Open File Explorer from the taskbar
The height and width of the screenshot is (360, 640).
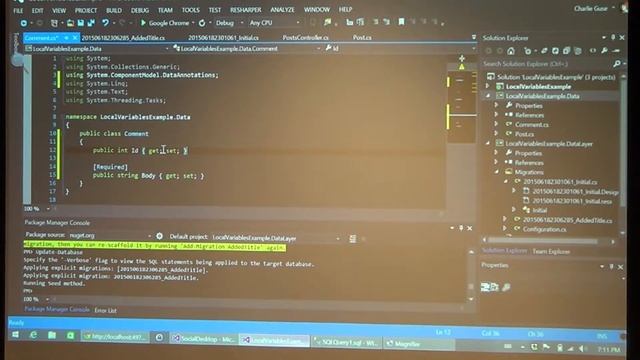point(52,335)
